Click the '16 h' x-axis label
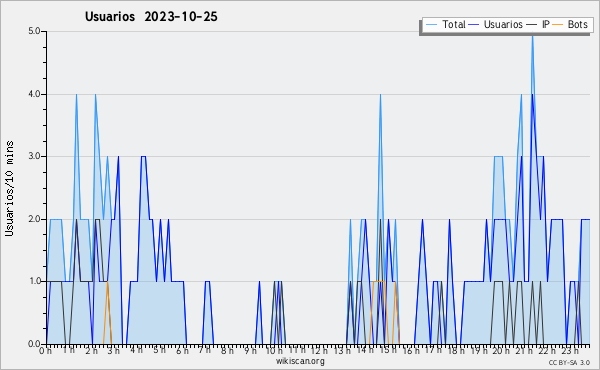This screenshot has width=600, height=370. (411, 350)
